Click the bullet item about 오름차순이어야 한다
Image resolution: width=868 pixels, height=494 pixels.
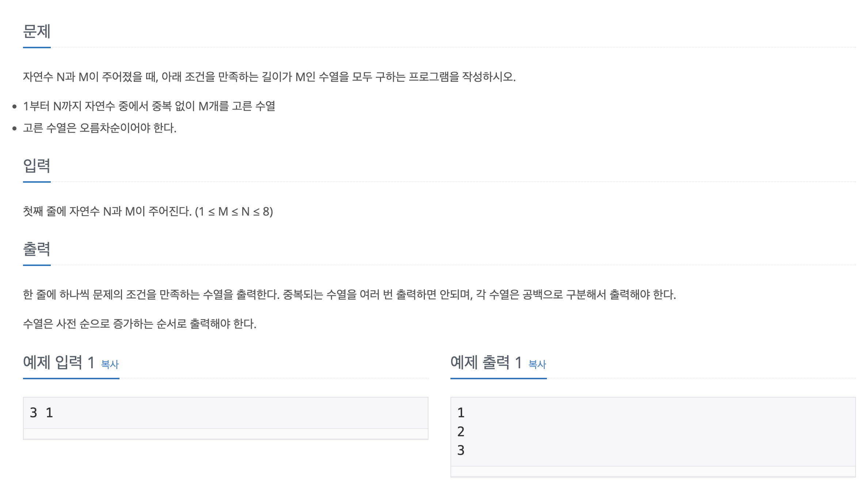100,128
